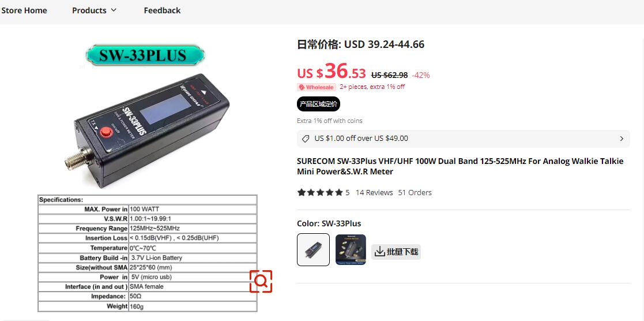Select the first SW-33Plus color thumbnail
Screen dimensions: 644x321
(314, 250)
